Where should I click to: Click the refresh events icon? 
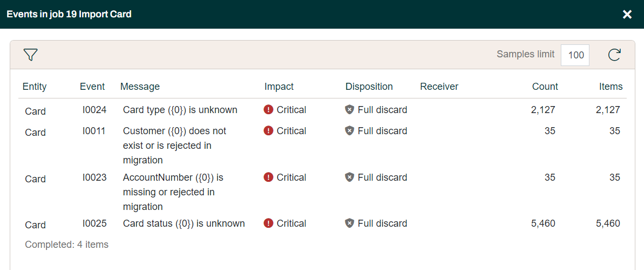tap(614, 55)
